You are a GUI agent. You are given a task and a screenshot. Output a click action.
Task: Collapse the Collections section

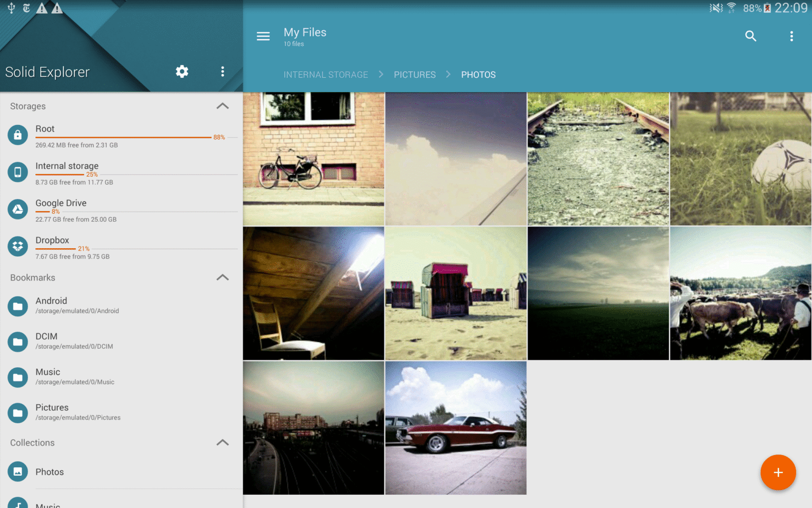pyautogui.click(x=223, y=443)
